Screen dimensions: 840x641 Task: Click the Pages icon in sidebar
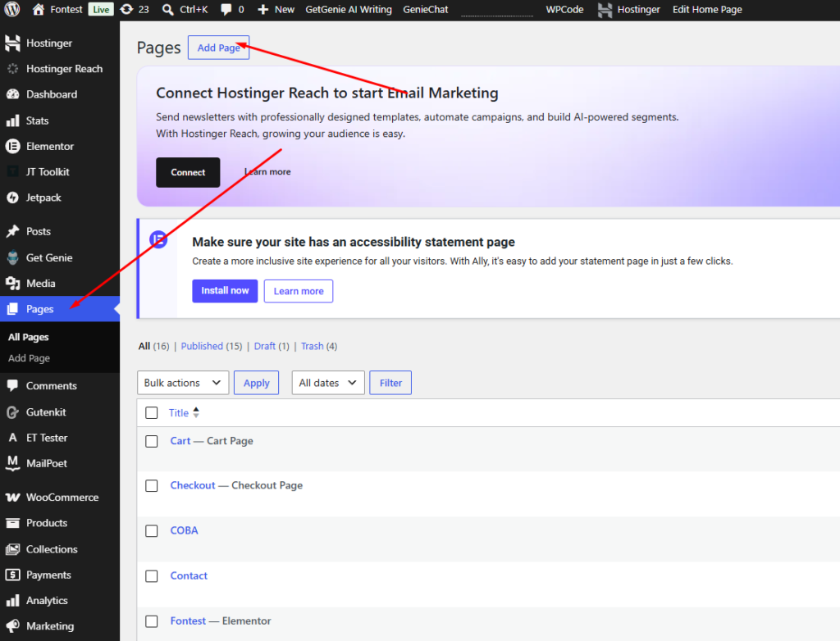click(x=12, y=309)
